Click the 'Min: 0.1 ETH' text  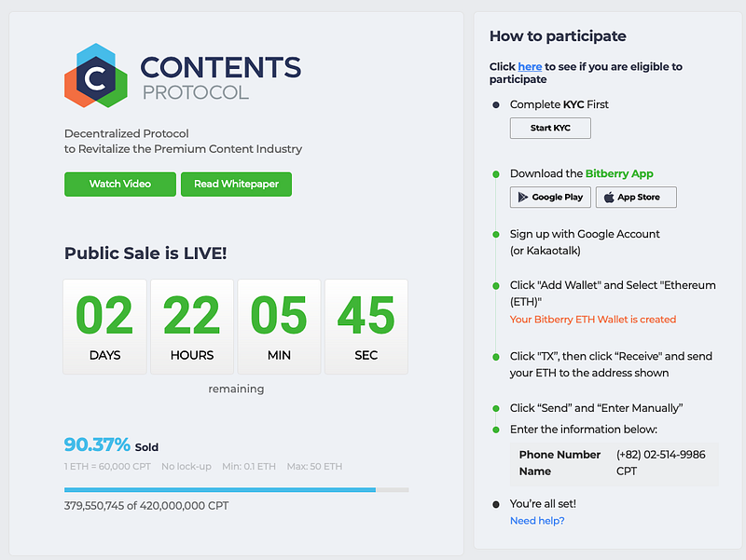point(249,466)
